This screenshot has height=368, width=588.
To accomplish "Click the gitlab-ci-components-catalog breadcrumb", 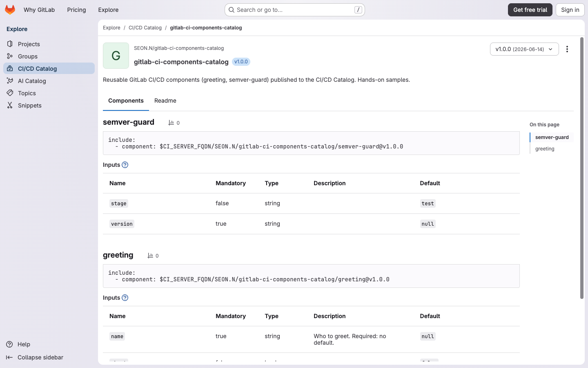I will (x=206, y=28).
